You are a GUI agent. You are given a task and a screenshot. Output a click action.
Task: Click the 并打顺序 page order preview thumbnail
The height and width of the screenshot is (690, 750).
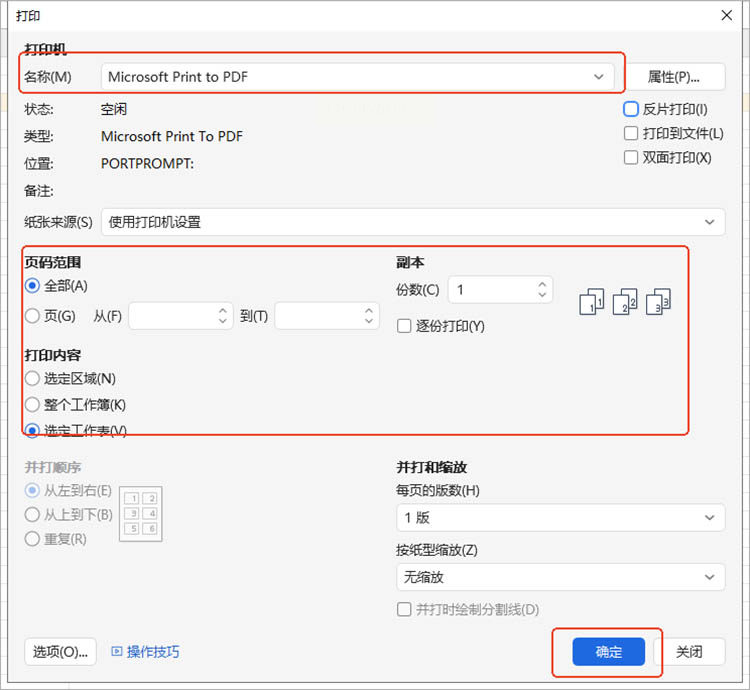[x=141, y=514]
